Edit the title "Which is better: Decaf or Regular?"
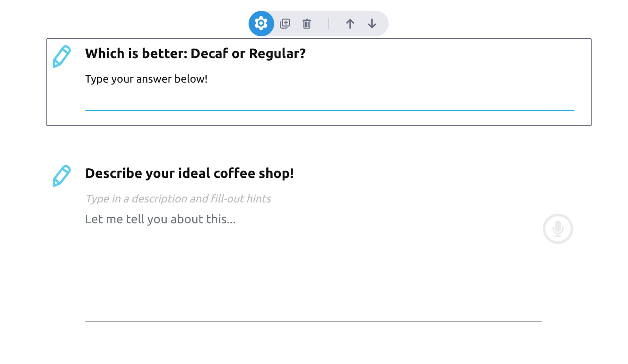The image size is (628, 364). 195,53
